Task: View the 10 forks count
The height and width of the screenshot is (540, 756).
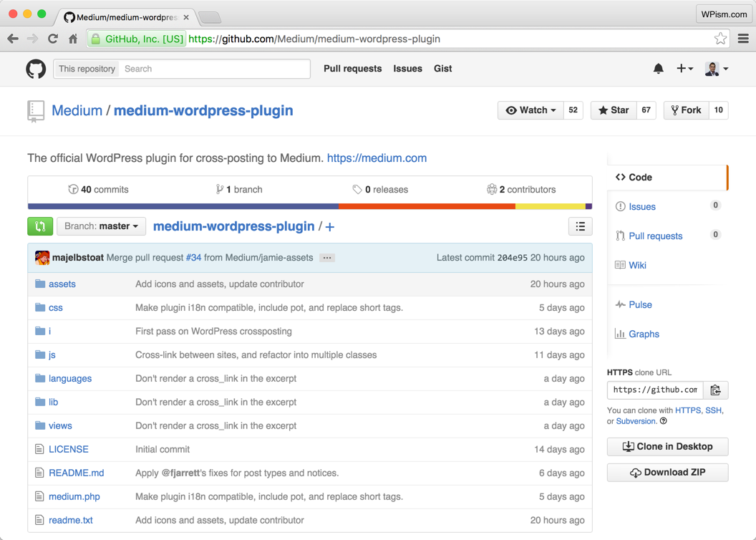Action: [718, 110]
